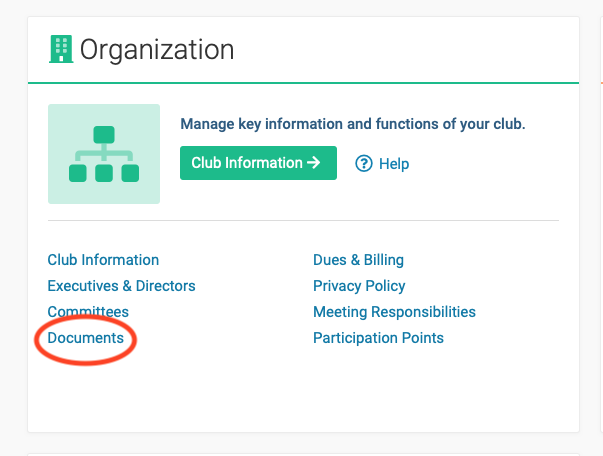Select the Participation Points link
This screenshot has width=603, height=456.
pos(378,338)
